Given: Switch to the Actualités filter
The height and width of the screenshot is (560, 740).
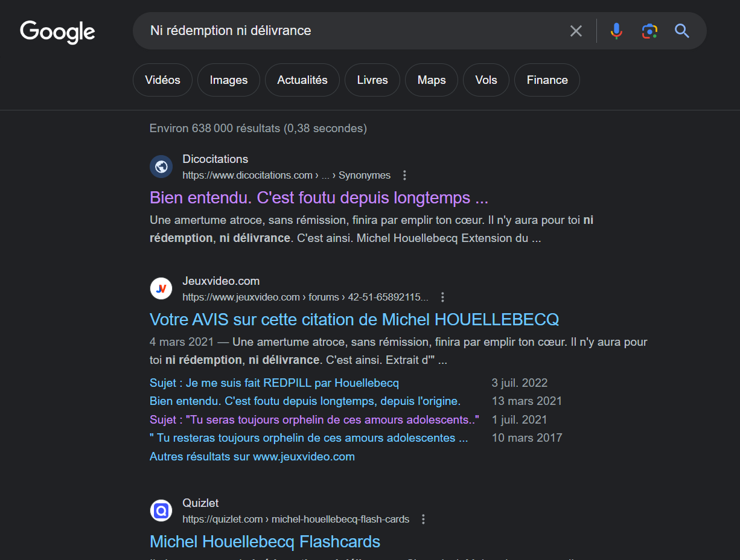Looking at the screenshot, I should click(x=302, y=80).
